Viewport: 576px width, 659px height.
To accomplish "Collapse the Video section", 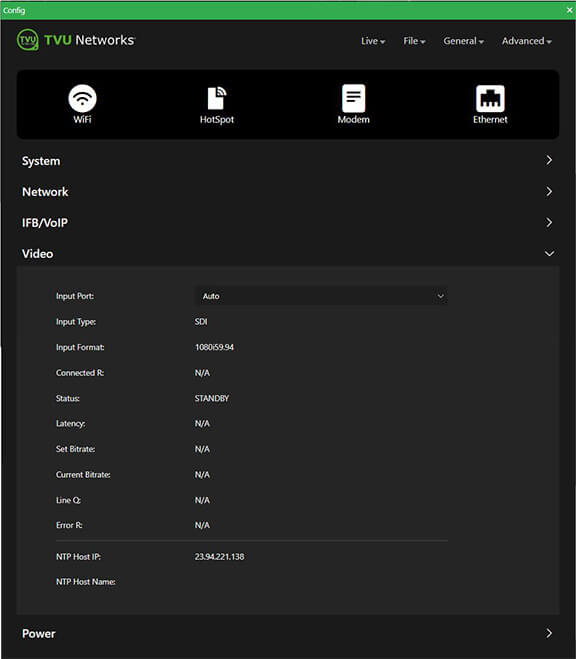I will (288, 254).
